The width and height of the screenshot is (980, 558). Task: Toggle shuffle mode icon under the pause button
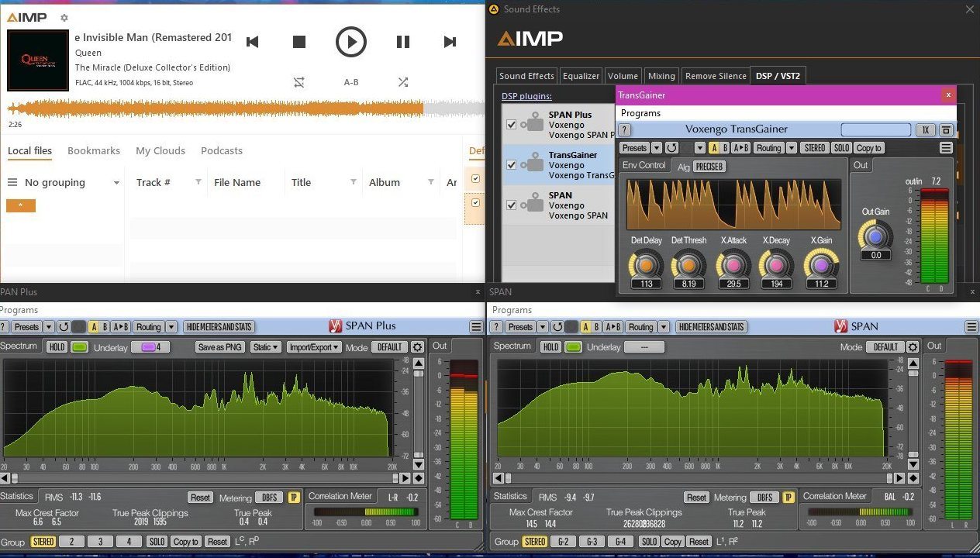[x=403, y=82]
